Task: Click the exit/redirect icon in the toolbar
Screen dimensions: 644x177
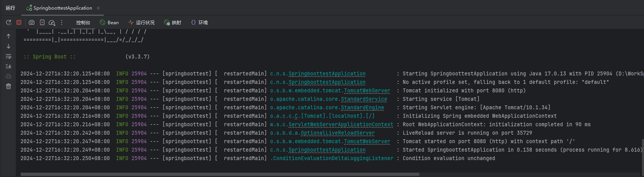Action: (42, 23)
